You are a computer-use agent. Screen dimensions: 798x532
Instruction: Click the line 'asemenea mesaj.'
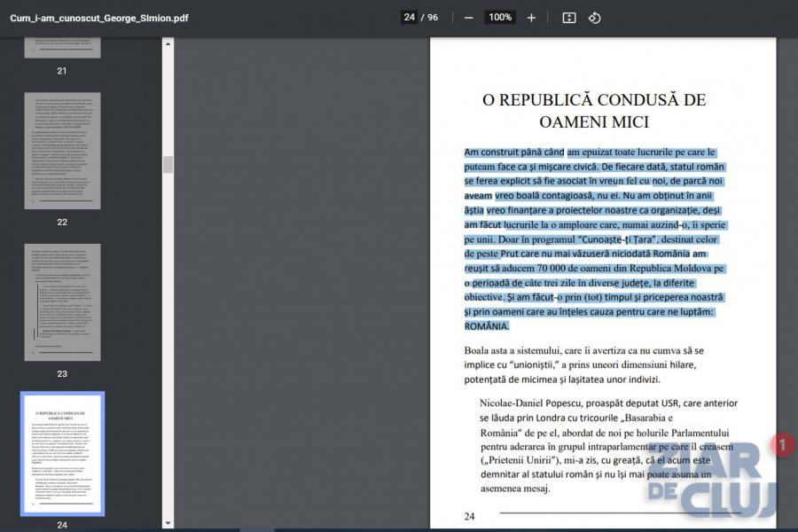(515, 489)
